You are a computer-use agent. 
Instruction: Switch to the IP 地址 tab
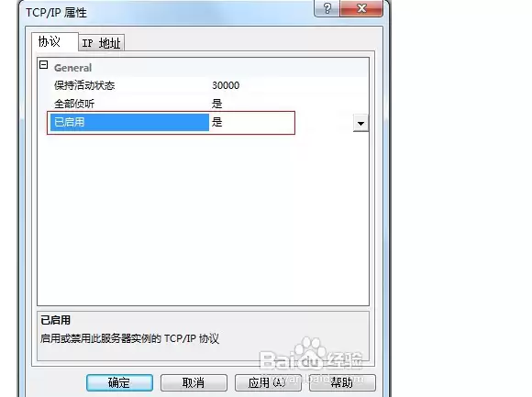point(101,43)
